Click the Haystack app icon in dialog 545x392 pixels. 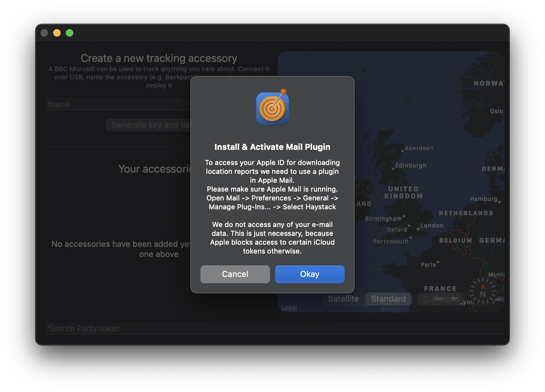pos(272,107)
